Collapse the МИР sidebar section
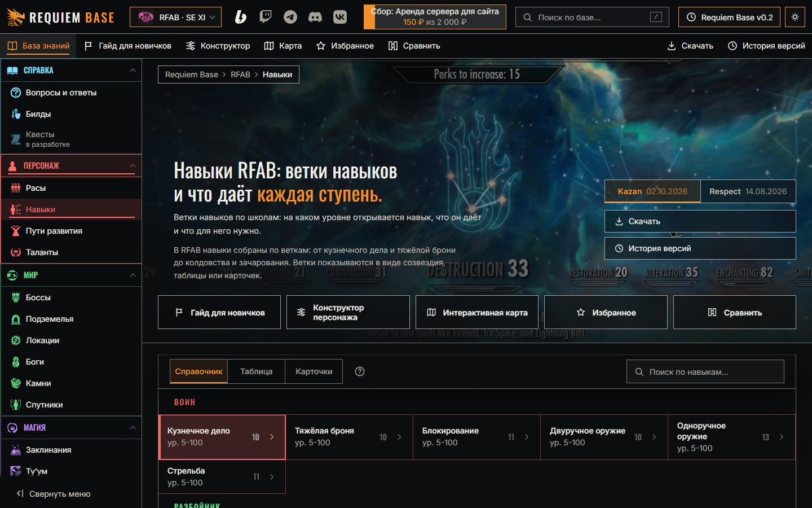The image size is (812, 508). coord(71,275)
